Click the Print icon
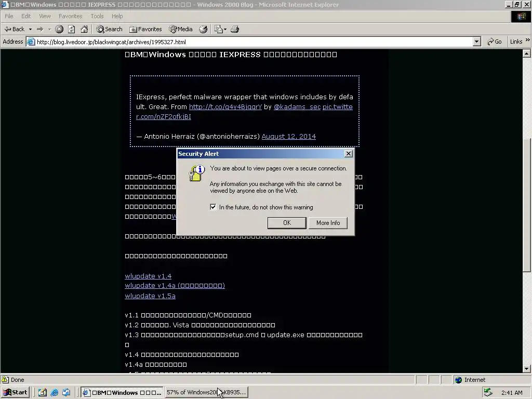This screenshot has width=532, height=399. point(235,29)
